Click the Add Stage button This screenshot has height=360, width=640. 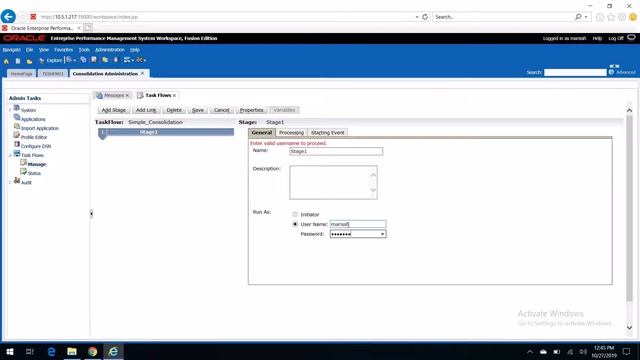pyautogui.click(x=114, y=110)
